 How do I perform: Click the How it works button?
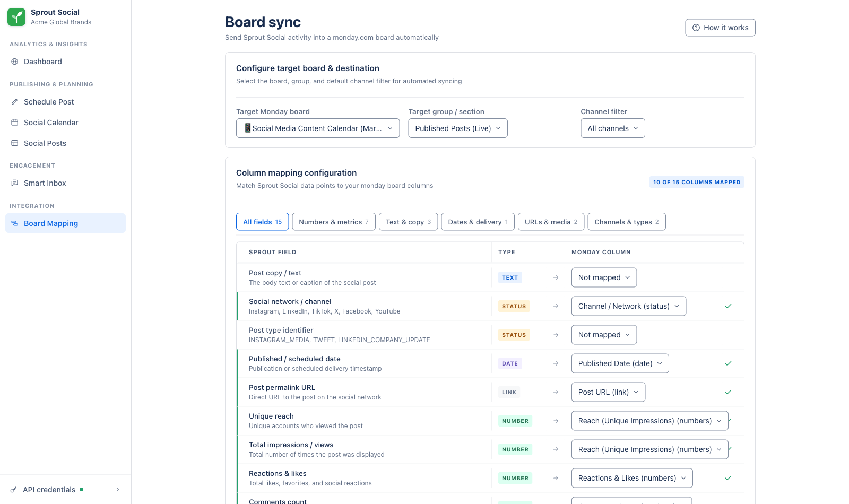tap(720, 28)
